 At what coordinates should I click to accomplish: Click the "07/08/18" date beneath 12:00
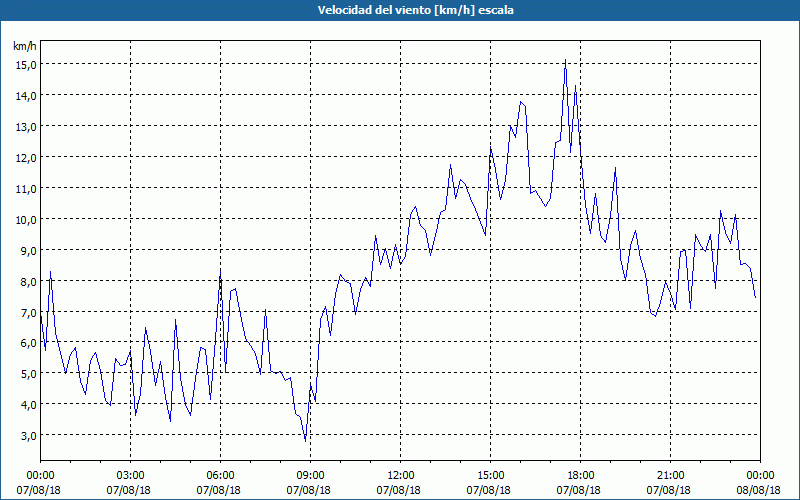coord(398,490)
